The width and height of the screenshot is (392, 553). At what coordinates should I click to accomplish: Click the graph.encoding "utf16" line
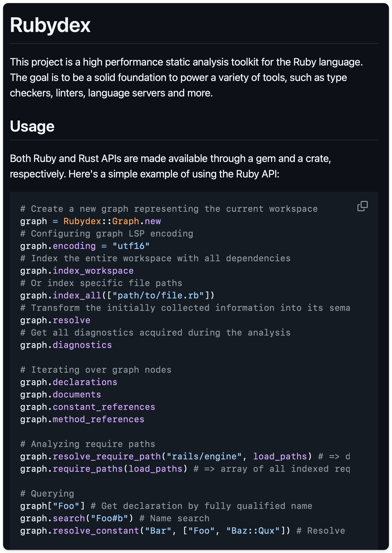[85, 246]
